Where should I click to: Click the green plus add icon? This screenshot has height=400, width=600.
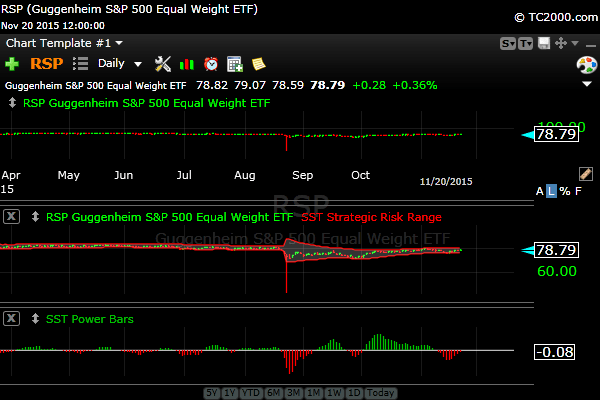[x=12, y=64]
